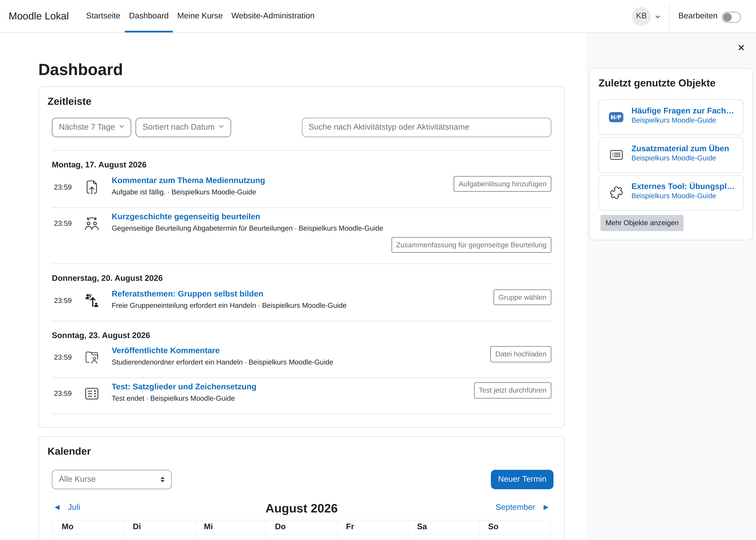Open the Alle Kurse calendar dropdown

tap(112, 480)
